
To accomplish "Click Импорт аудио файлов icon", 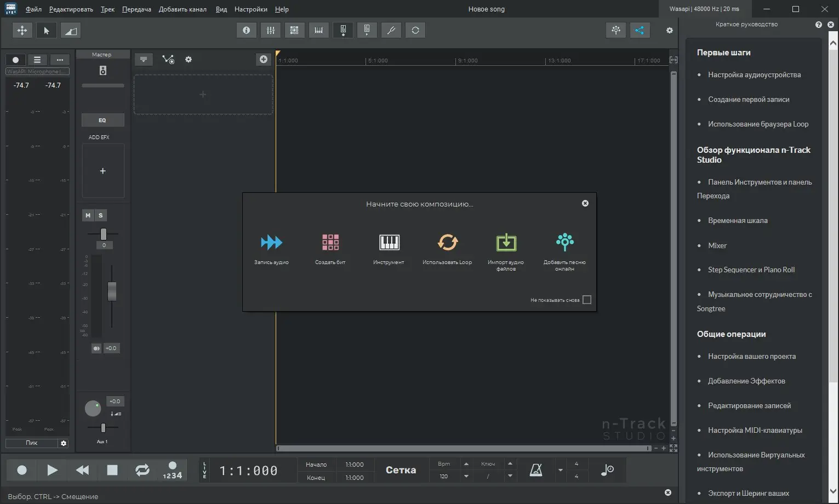I will tap(506, 242).
